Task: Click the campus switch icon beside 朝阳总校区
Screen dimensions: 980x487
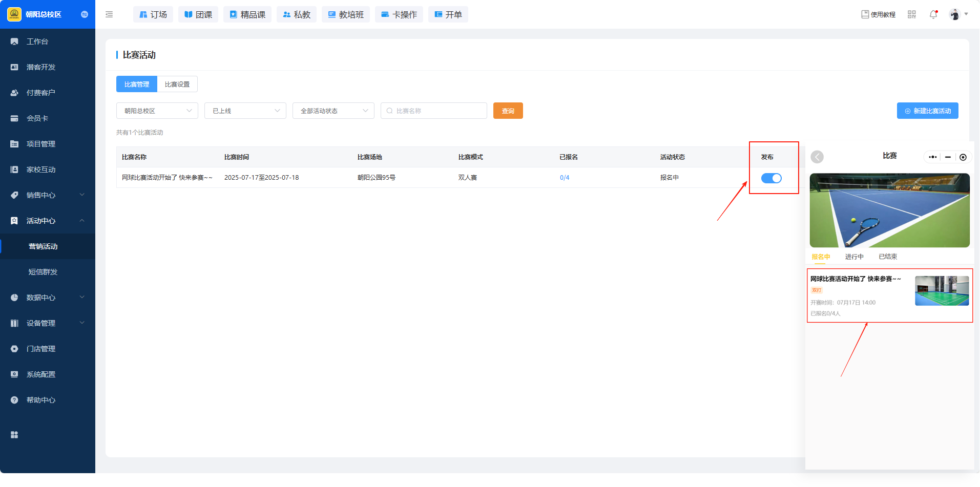Action: (x=85, y=14)
